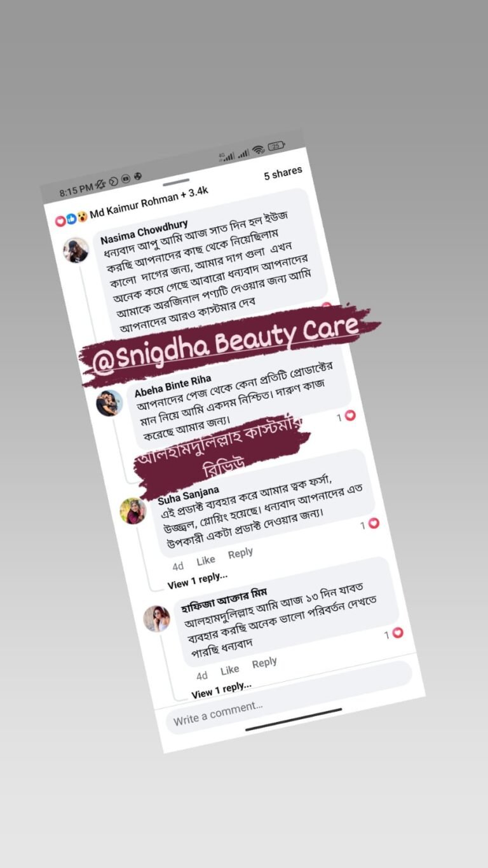Tap the wow emoji reaction icon at top
This screenshot has height=868, width=488.
(x=82, y=217)
